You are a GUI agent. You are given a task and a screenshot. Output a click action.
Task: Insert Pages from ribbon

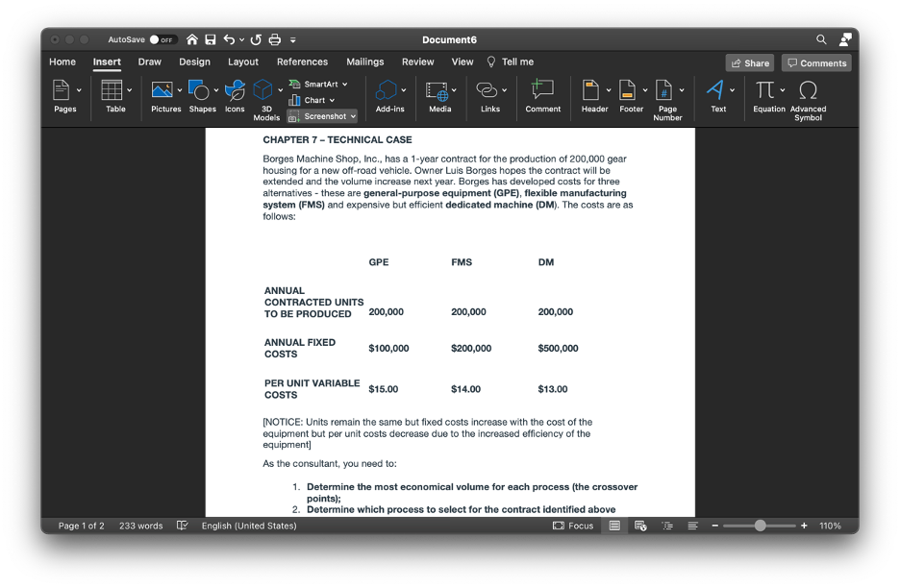click(64, 96)
